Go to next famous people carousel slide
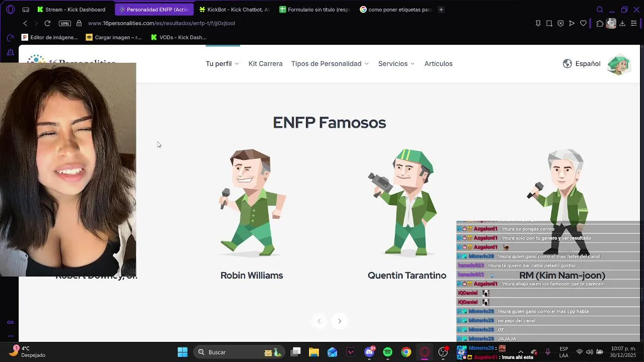 [x=340, y=321]
